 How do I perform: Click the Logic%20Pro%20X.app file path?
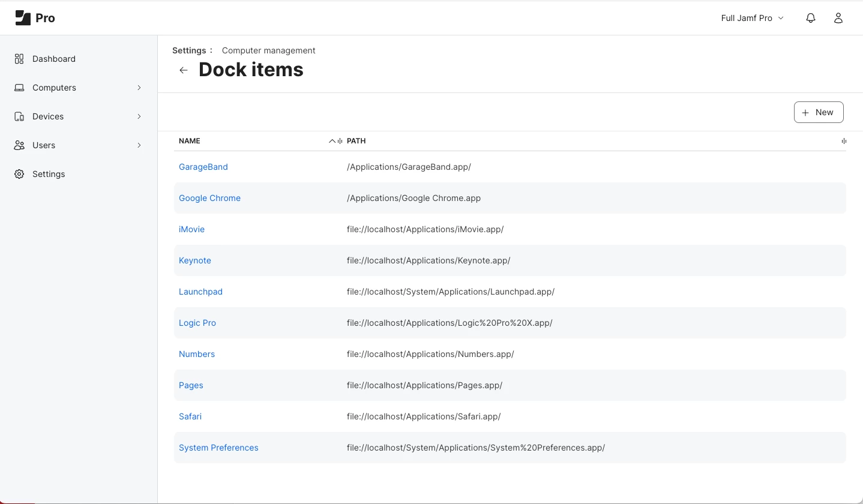[x=450, y=323]
